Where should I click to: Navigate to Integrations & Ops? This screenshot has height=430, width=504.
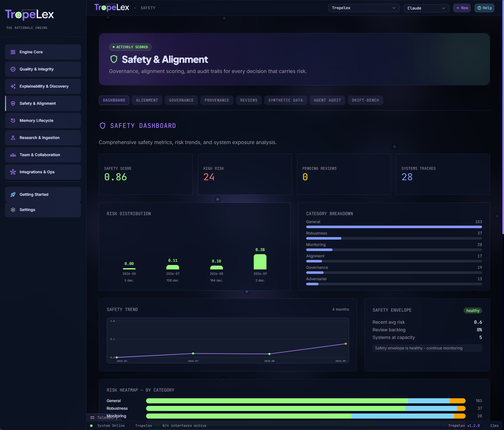(x=43, y=172)
